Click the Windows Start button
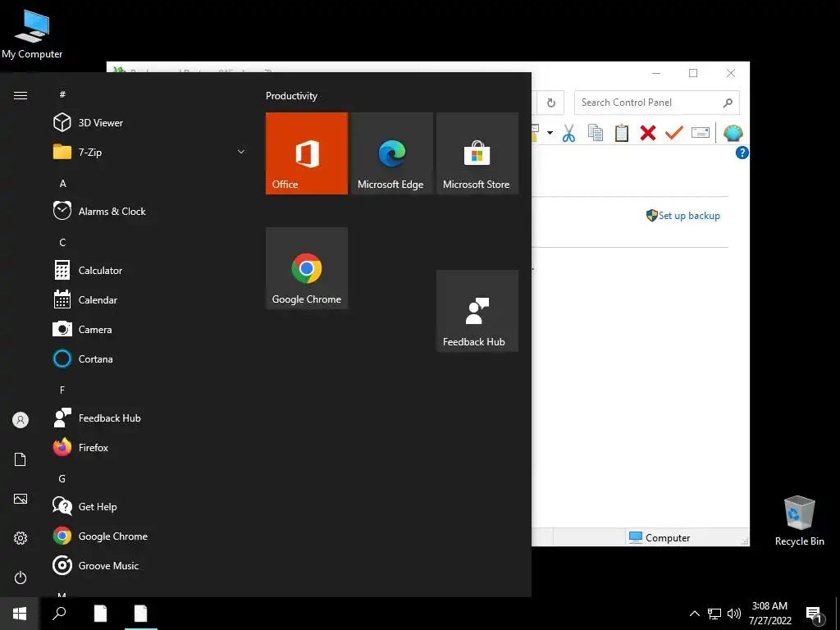The height and width of the screenshot is (630, 840). tap(20, 614)
